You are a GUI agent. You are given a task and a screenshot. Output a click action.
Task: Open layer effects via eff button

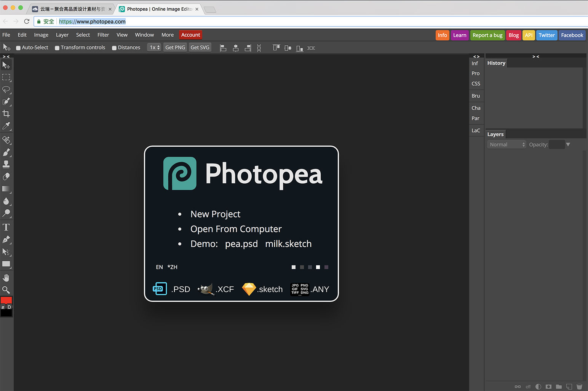pos(528,386)
